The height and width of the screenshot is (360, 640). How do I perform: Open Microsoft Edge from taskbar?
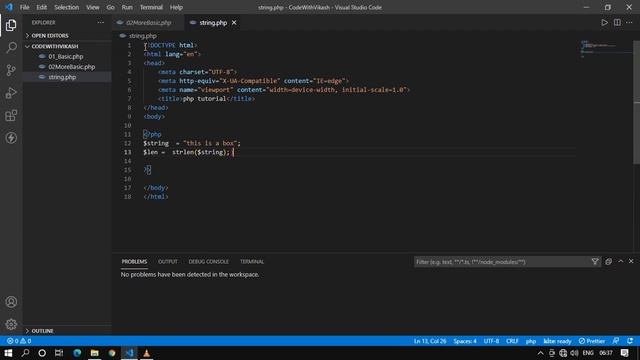click(77, 353)
